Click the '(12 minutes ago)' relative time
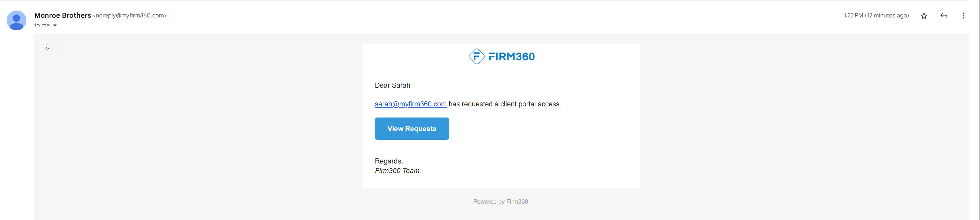The height and width of the screenshot is (220, 980). click(887, 16)
